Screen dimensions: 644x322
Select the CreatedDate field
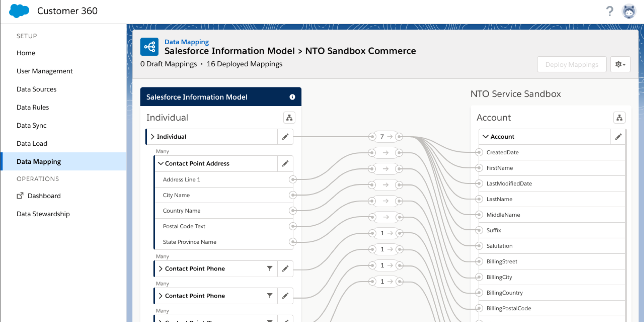coord(552,152)
